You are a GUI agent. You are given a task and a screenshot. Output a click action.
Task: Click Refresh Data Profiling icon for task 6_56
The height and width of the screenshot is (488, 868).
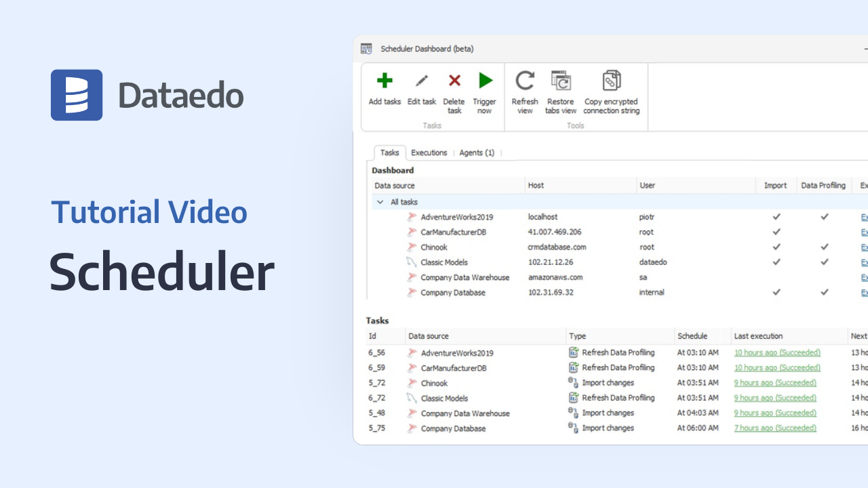574,352
